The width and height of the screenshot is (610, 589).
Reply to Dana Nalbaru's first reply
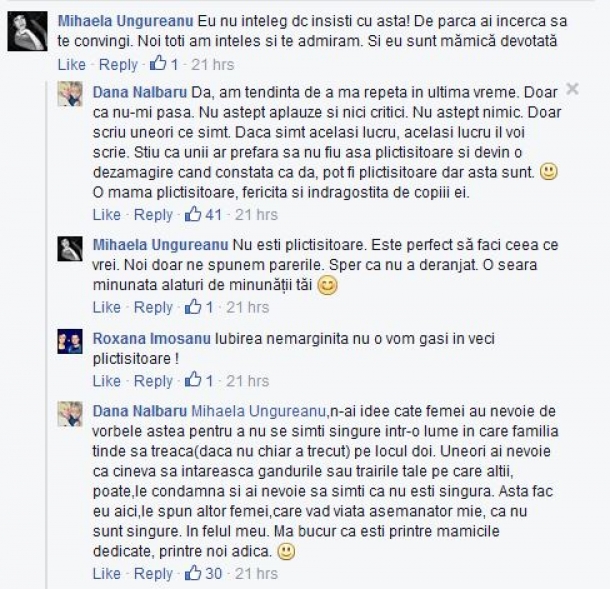click(153, 214)
